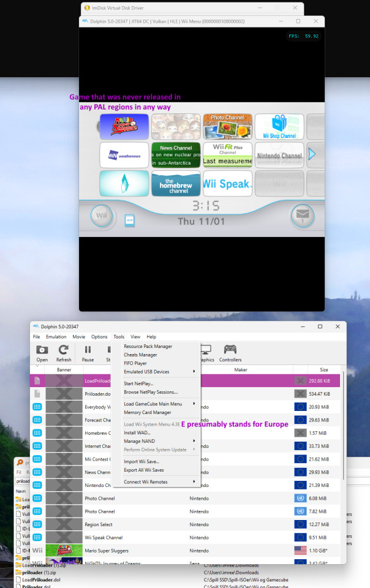Open the Wii Shop Channel
This screenshot has width=370, height=588.
point(279,126)
